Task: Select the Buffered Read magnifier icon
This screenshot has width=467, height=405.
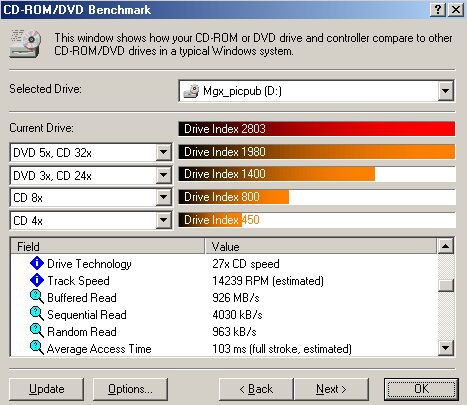Action: (37, 297)
